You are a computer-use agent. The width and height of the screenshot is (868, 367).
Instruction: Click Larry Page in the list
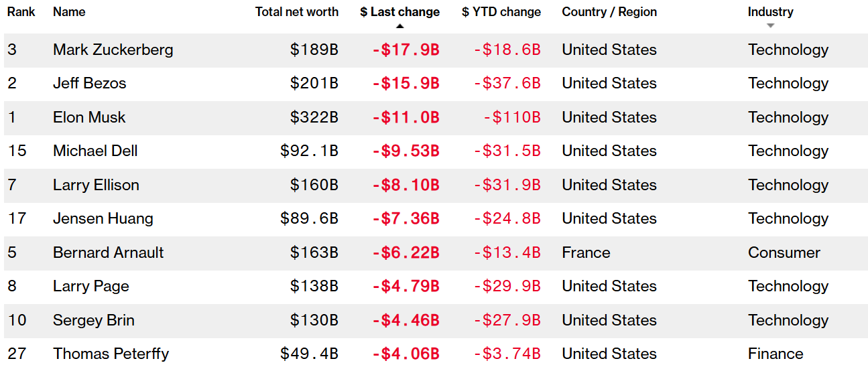[x=90, y=287]
